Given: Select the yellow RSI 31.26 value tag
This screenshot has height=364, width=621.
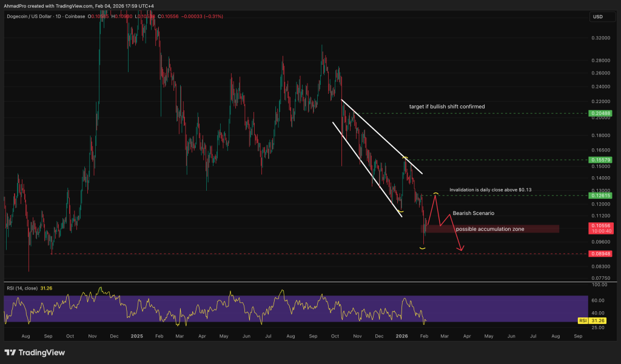Looking at the screenshot, I should (600, 320).
